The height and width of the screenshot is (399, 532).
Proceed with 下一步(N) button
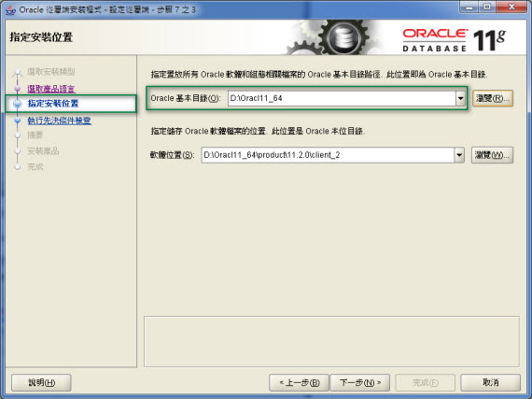click(360, 383)
